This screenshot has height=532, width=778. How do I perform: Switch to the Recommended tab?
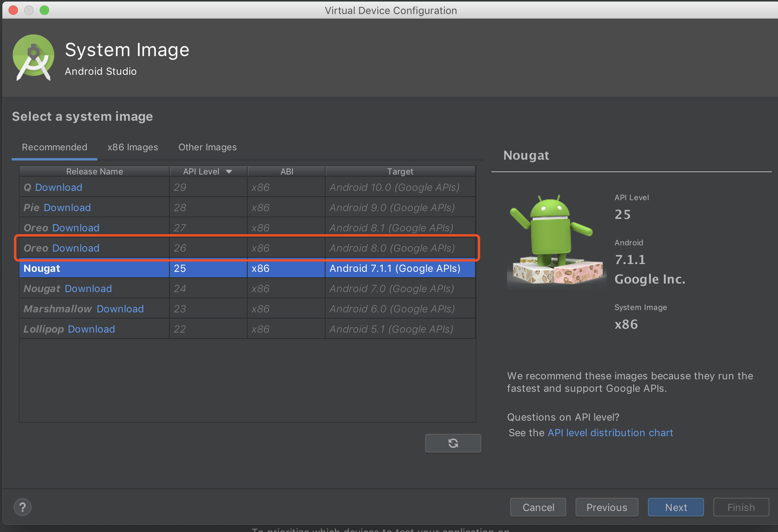click(55, 147)
